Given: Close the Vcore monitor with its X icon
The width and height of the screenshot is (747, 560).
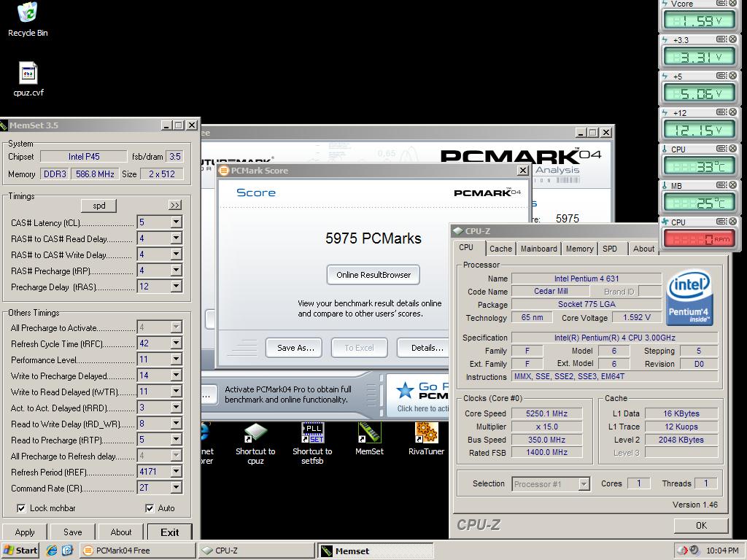Looking at the screenshot, I should (732, 3).
